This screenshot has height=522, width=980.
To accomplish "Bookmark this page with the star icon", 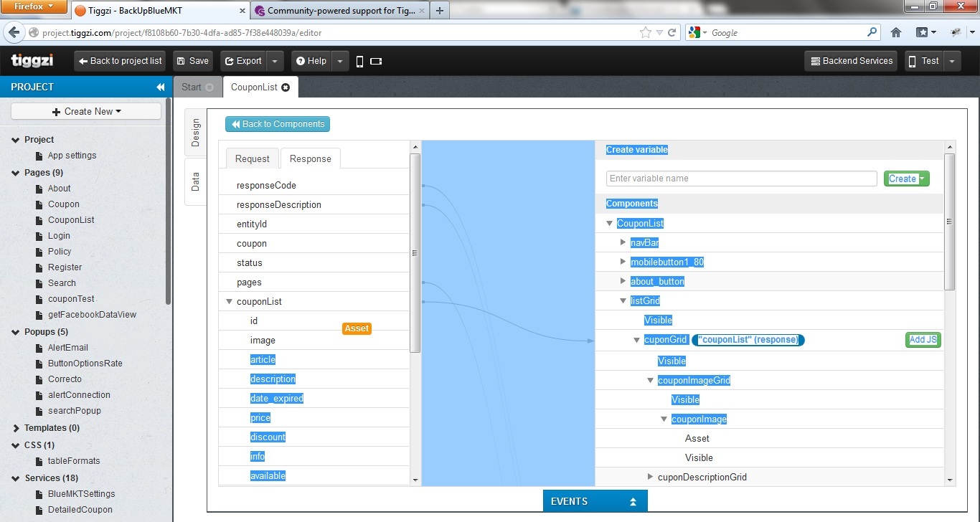I will pos(646,32).
